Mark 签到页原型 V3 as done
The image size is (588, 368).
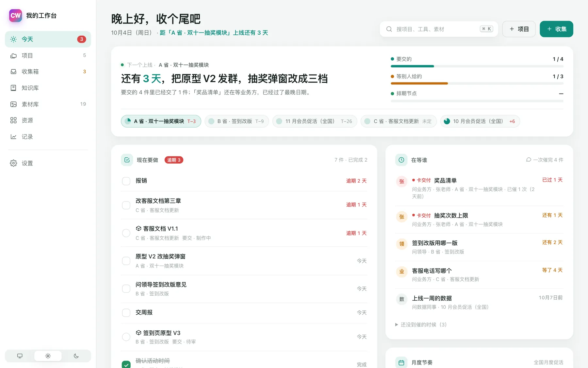click(x=126, y=337)
